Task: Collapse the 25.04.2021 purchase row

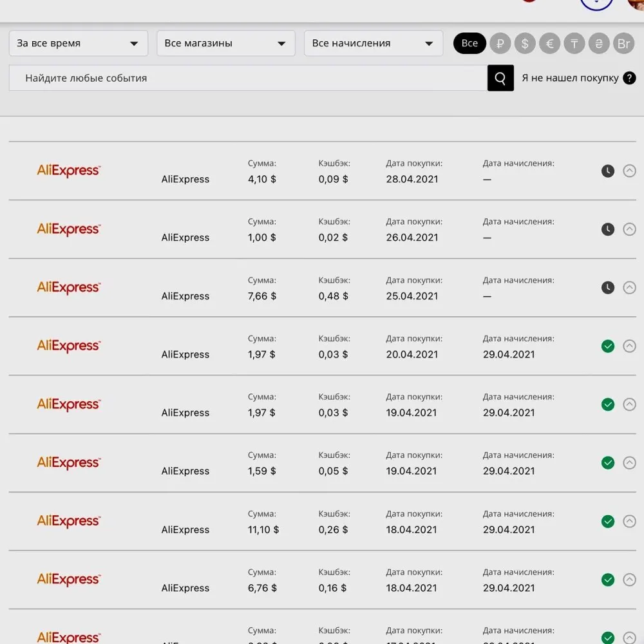Action: [x=629, y=287]
